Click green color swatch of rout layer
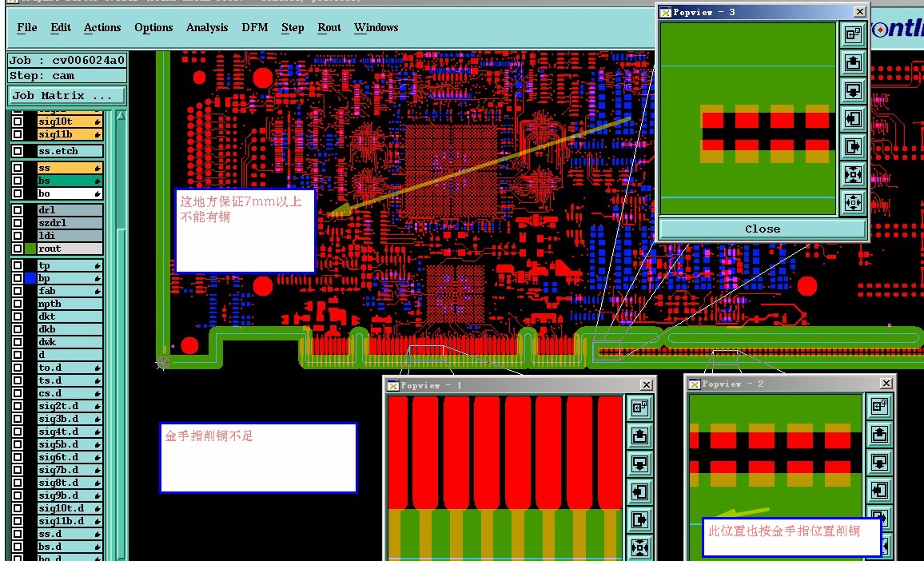The width and height of the screenshot is (924, 561). pos(30,249)
